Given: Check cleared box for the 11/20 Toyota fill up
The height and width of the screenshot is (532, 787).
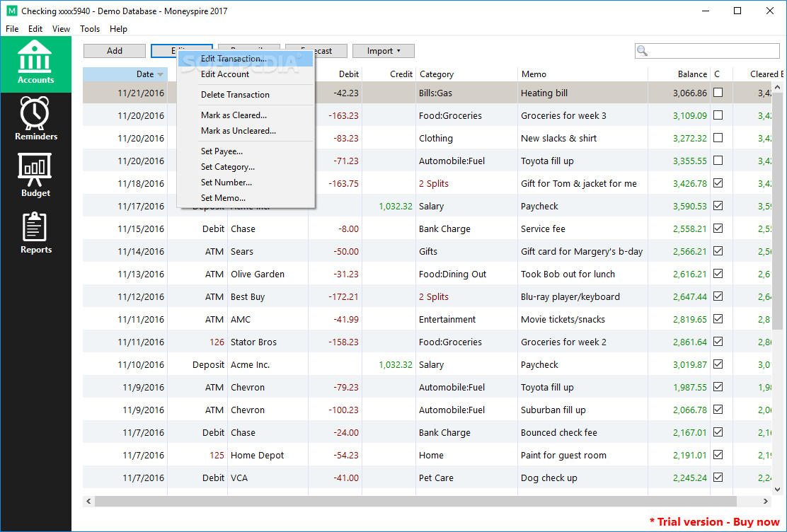Looking at the screenshot, I should [x=718, y=160].
